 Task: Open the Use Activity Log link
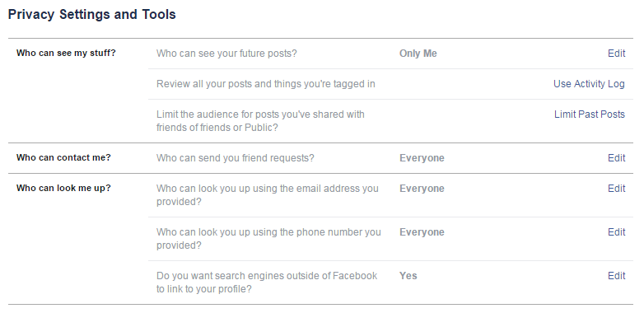click(x=589, y=84)
